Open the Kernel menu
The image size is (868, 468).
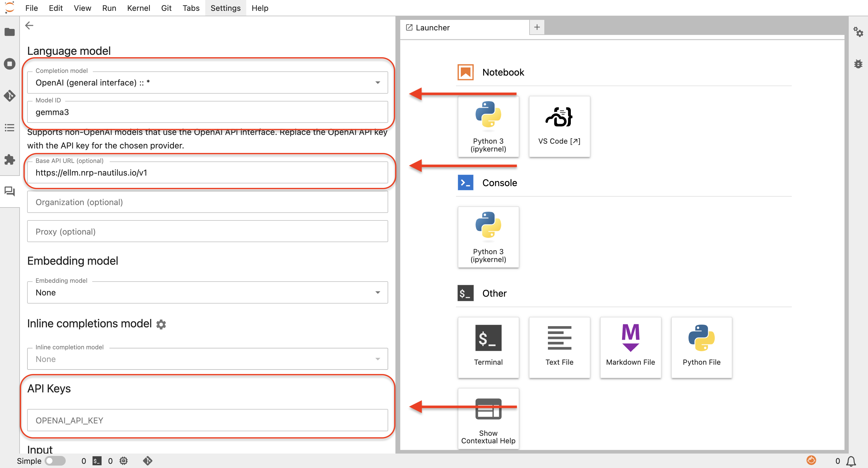139,8
